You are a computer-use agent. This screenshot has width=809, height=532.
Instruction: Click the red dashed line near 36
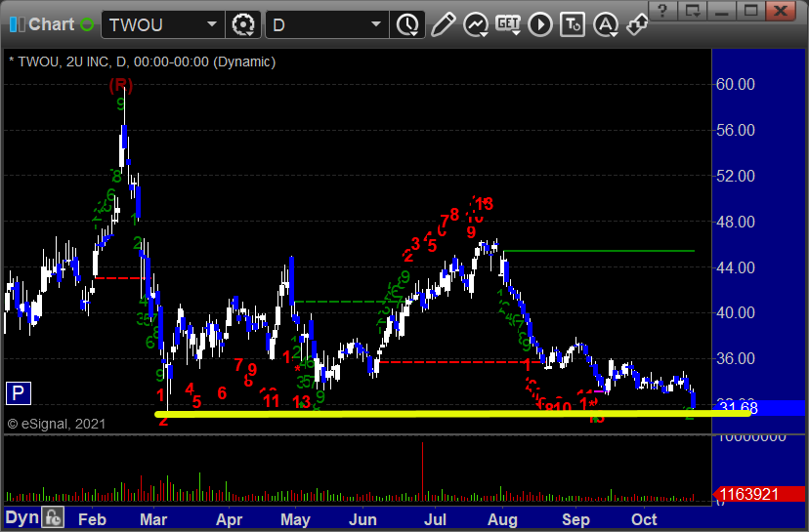pos(459,362)
